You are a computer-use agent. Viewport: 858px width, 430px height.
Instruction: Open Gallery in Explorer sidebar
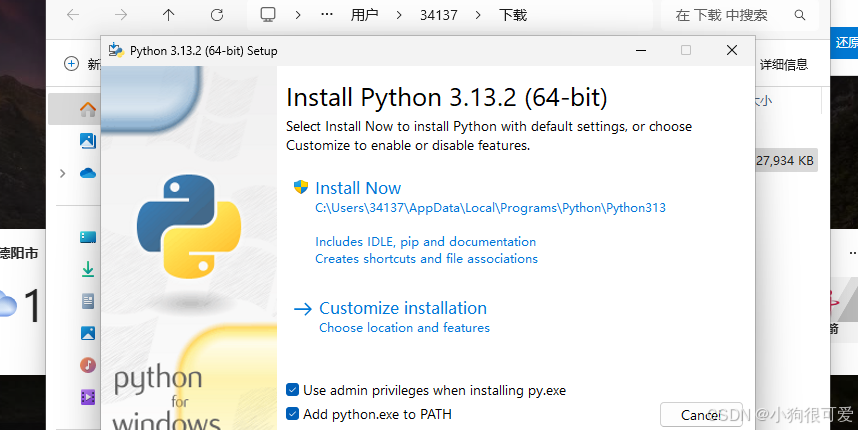pyautogui.click(x=88, y=141)
